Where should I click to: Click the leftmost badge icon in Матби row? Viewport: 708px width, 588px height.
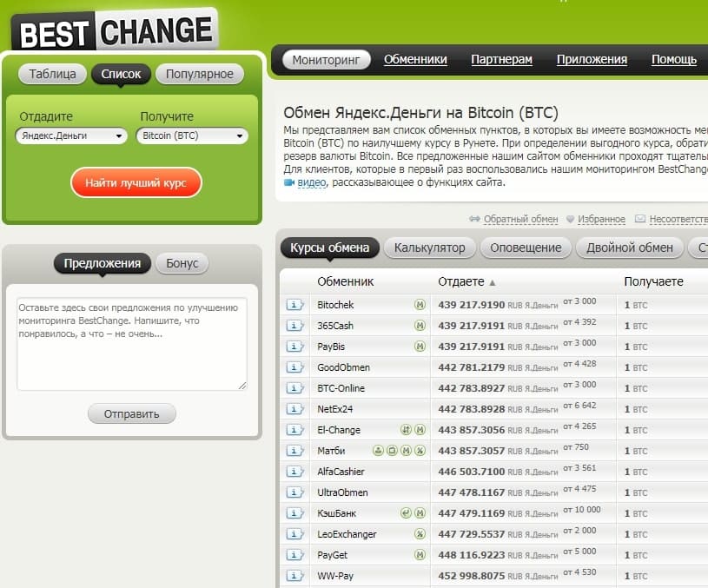pyautogui.click(x=378, y=451)
